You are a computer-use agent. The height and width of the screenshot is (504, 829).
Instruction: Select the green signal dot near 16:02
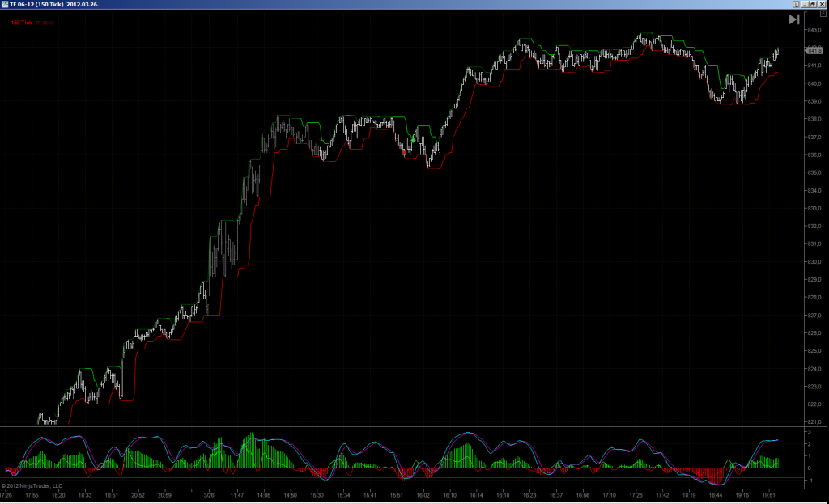tap(413, 140)
